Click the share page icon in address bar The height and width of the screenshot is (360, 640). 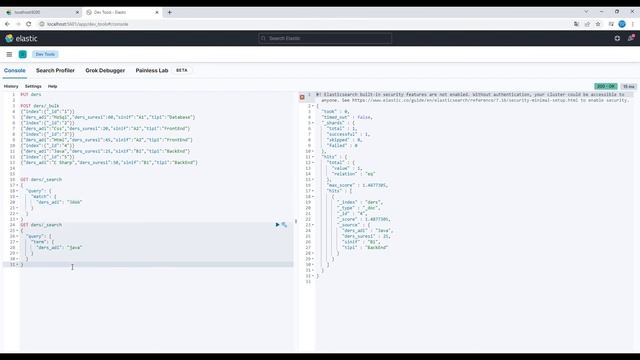(x=587, y=24)
